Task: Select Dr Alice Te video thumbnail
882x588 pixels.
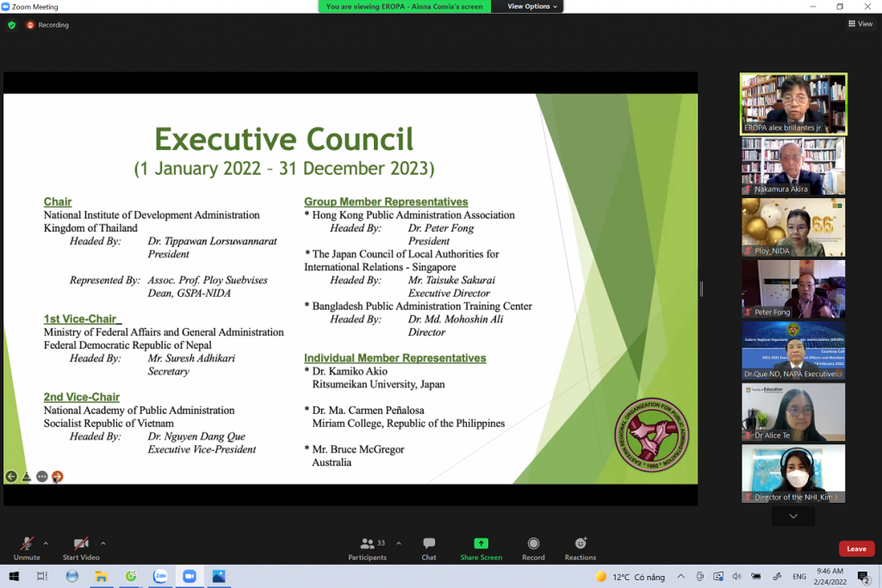Action: pos(793,412)
